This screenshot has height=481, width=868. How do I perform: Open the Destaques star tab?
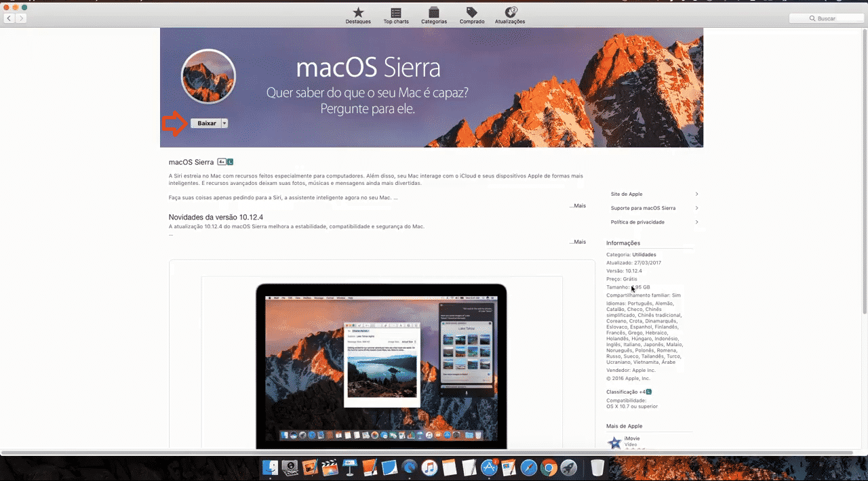tap(358, 16)
